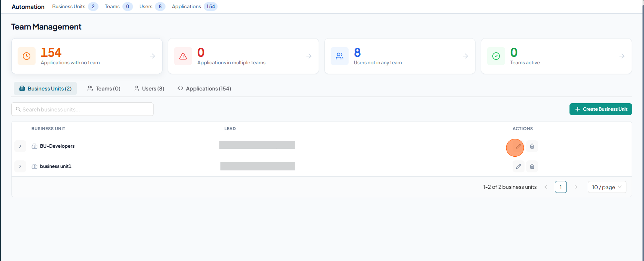This screenshot has width=644, height=261.
Task: Open Teams in top navigation
Action: tap(119, 6)
